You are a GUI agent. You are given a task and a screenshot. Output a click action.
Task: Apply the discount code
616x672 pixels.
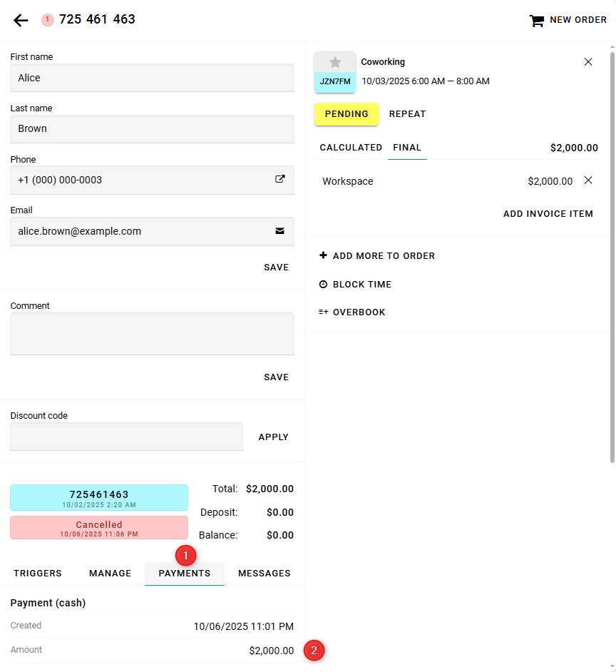[273, 437]
